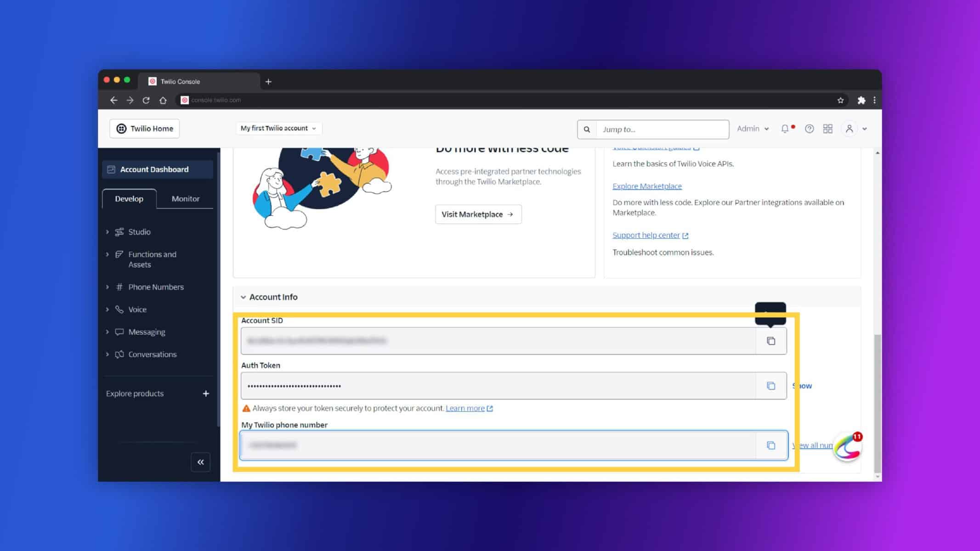Bookmark this page with star
Viewport: 980px width, 551px height.
pyautogui.click(x=840, y=100)
